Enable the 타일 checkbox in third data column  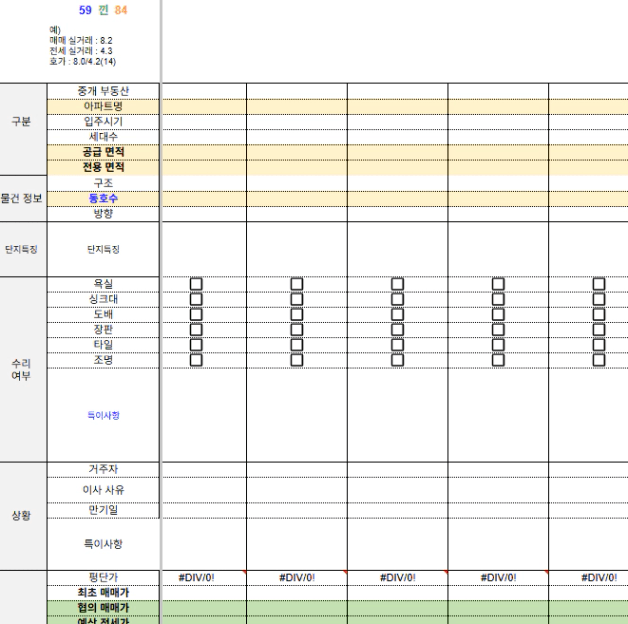(397, 345)
